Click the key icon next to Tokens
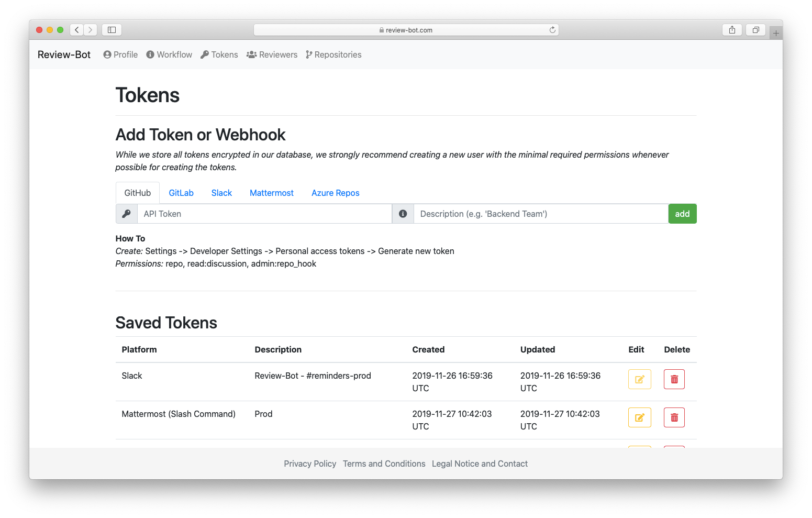 tap(204, 54)
